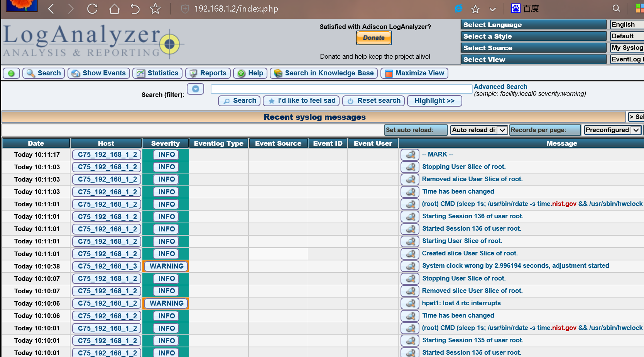Sort by the Date column header
This screenshot has height=357, width=644.
36,143
